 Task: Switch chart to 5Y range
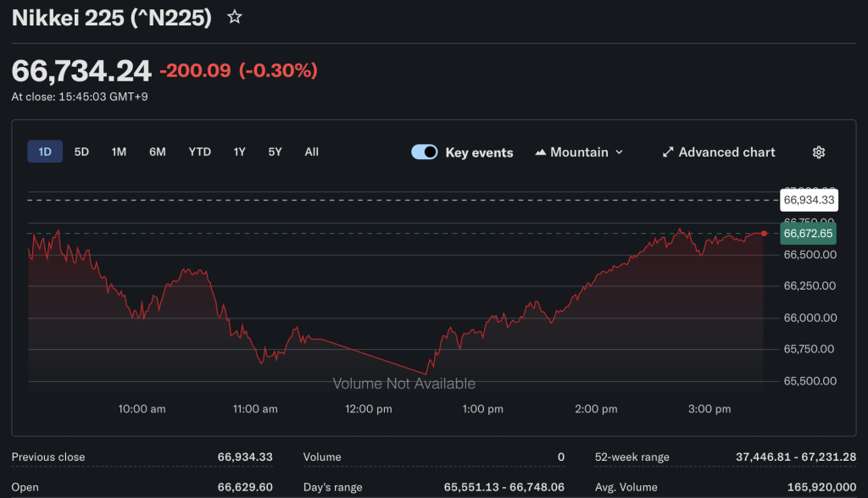coord(275,152)
